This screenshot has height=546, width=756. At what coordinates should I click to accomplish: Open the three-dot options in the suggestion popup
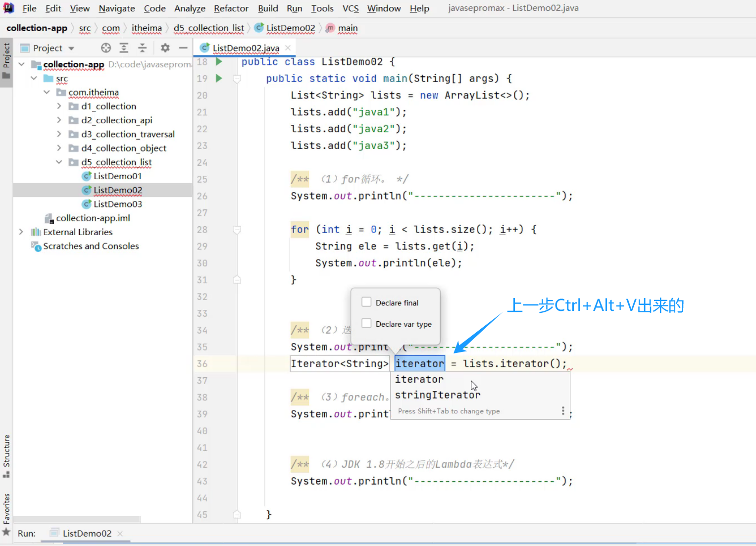click(x=563, y=411)
